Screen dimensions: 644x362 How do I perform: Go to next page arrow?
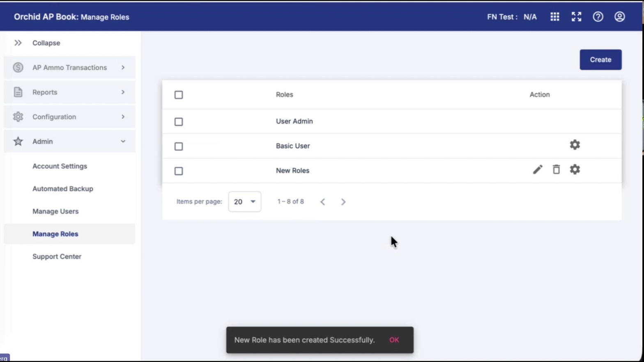pyautogui.click(x=343, y=202)
